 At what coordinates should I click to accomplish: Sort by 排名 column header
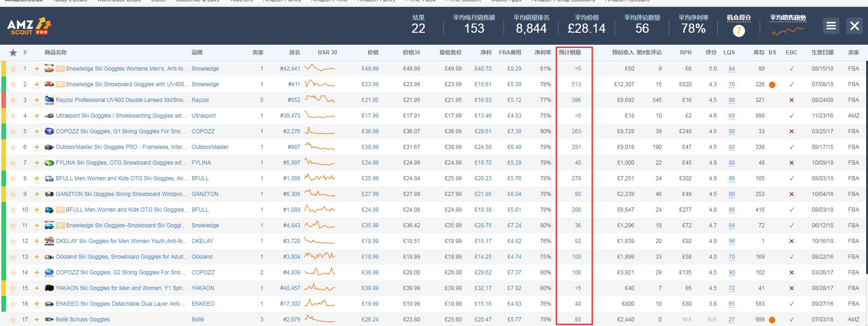294,53
